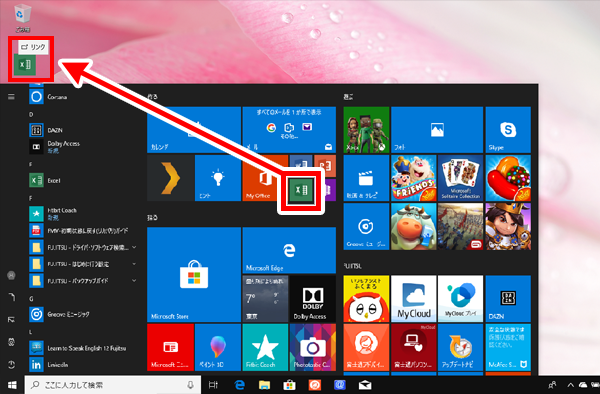The height and width of the screenshot is (394, 600).
Task: Show hidden system tray icons
Action: click(x=570, y=385)
